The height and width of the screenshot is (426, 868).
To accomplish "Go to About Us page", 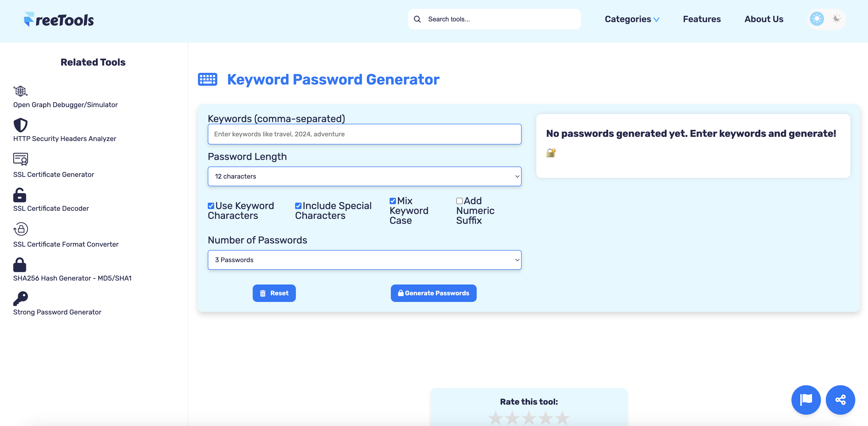I will click(763, 19).
